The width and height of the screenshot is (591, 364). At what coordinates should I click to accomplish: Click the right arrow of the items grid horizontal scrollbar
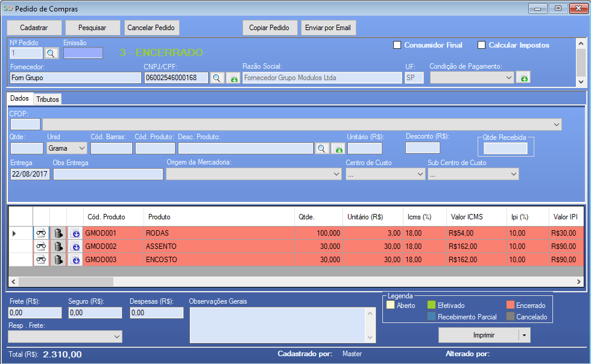tap(578, 282)
